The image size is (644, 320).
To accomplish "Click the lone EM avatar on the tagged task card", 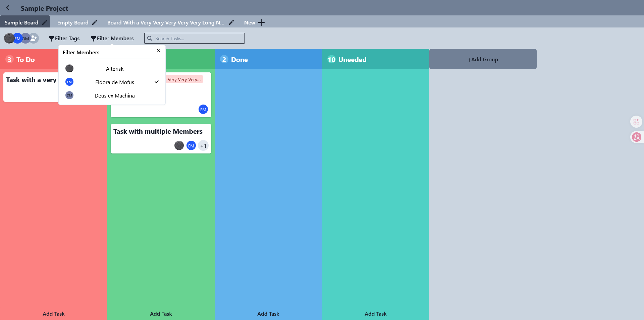I will [203, 109].
